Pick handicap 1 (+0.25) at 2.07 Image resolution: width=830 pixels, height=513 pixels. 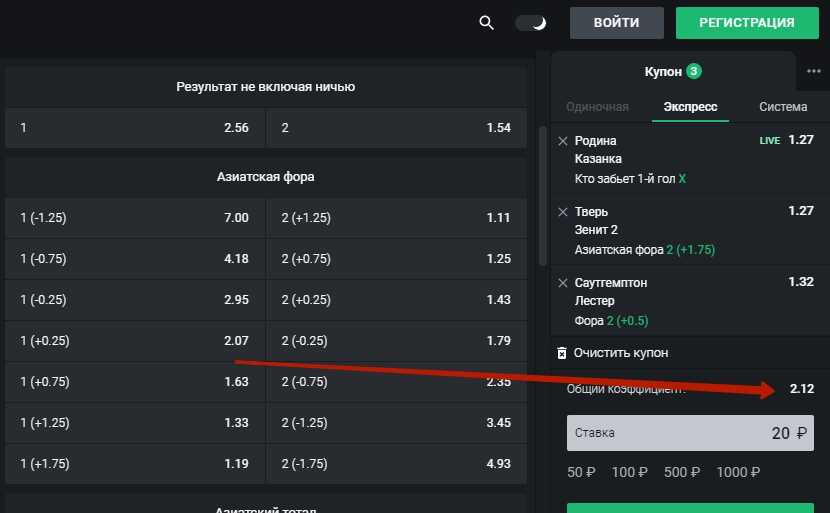point(135,340)
